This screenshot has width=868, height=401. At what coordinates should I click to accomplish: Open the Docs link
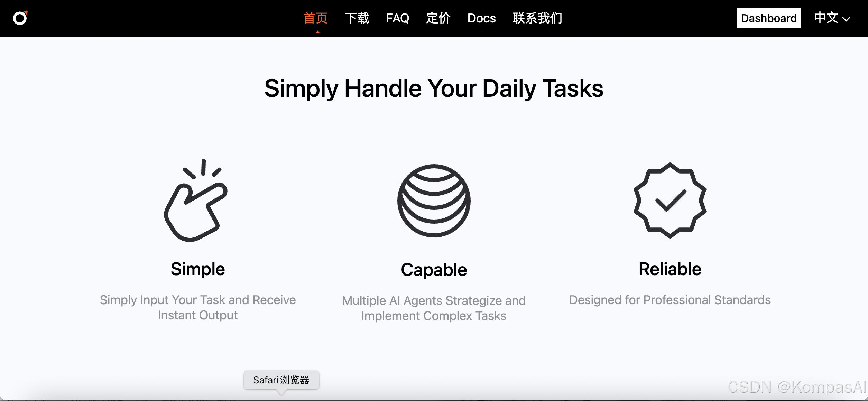pos(481,18)
